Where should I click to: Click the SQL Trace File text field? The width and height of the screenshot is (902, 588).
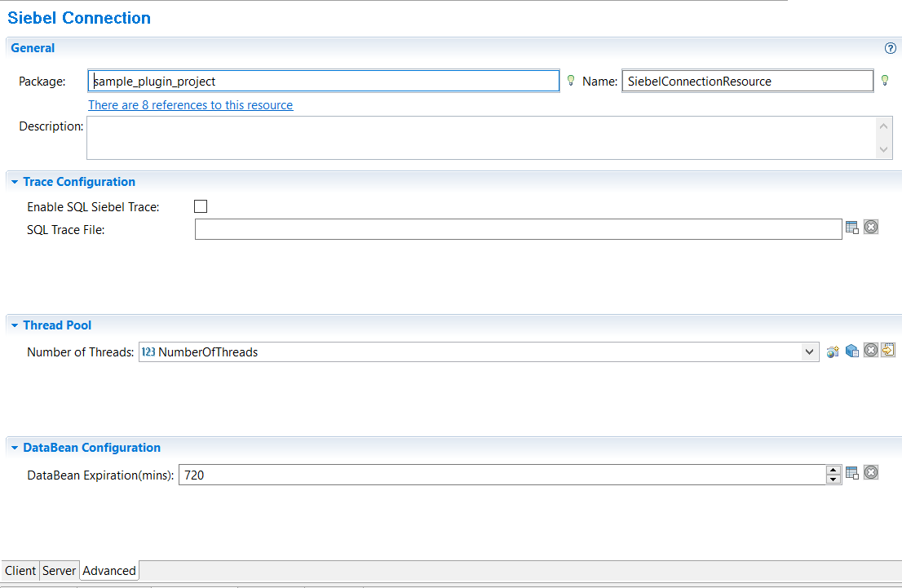pos(519,229)
